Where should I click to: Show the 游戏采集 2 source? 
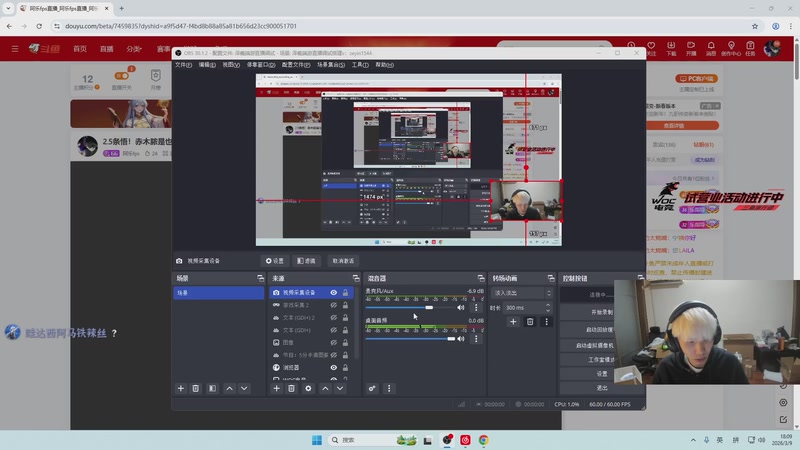click(x=334, y=305)
